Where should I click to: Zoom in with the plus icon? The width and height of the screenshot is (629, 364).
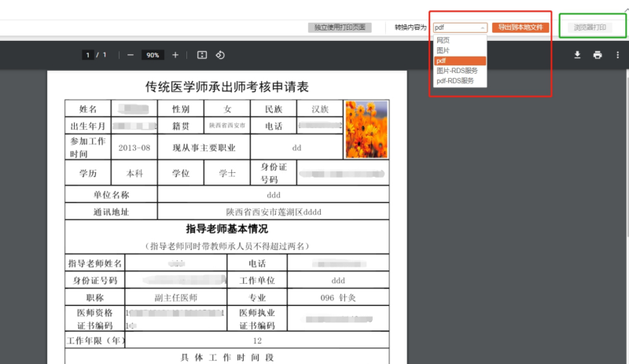click(175, 55)
